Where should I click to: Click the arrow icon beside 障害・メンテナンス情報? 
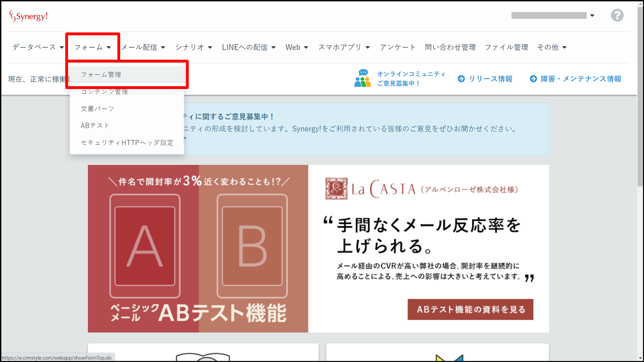coord(533,79)
